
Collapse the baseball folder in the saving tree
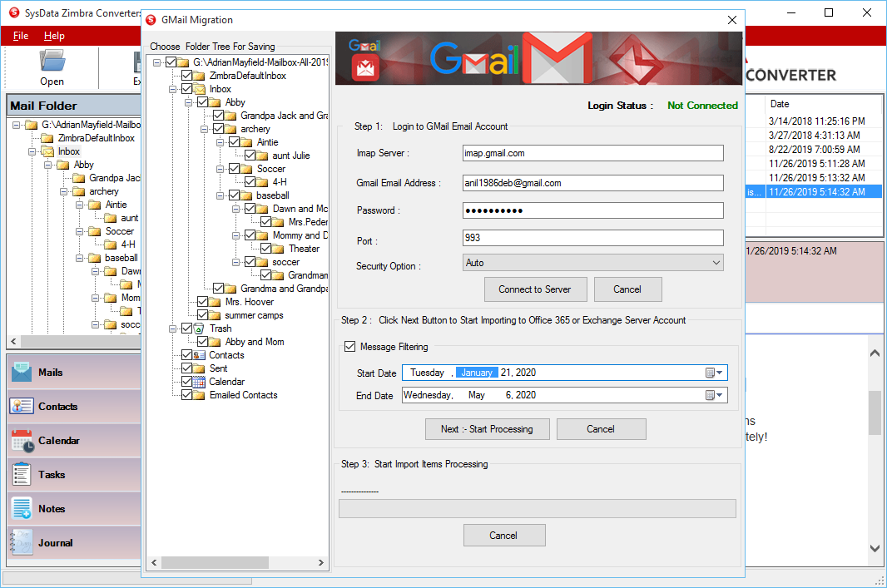(x=221, y=195)
